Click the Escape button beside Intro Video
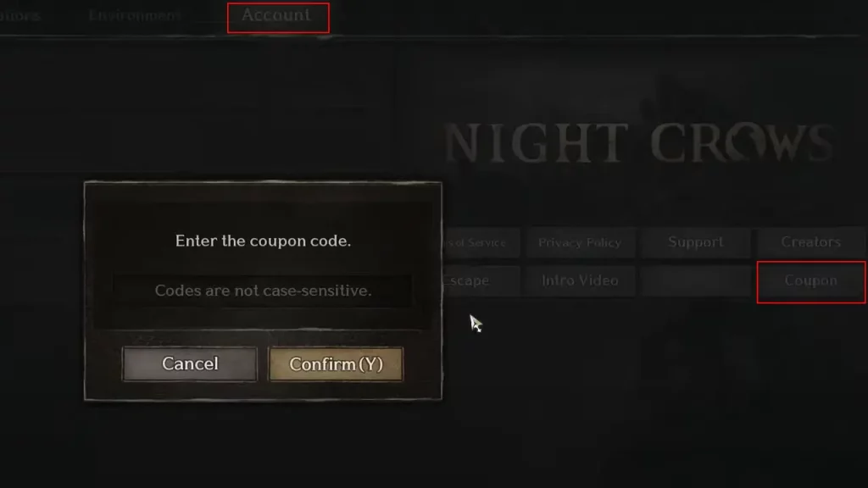868x488 pixels. (x=481, y=281)
